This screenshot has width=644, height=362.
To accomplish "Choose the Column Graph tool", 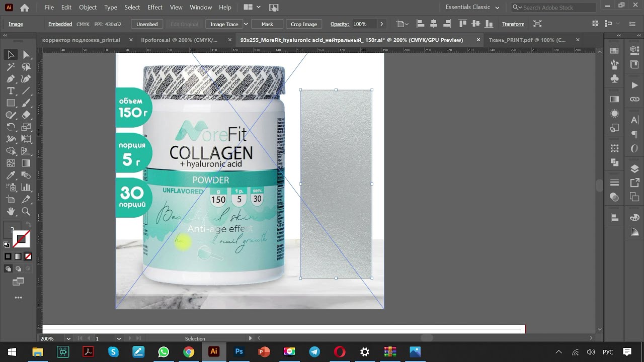I will tap(26, 187).
